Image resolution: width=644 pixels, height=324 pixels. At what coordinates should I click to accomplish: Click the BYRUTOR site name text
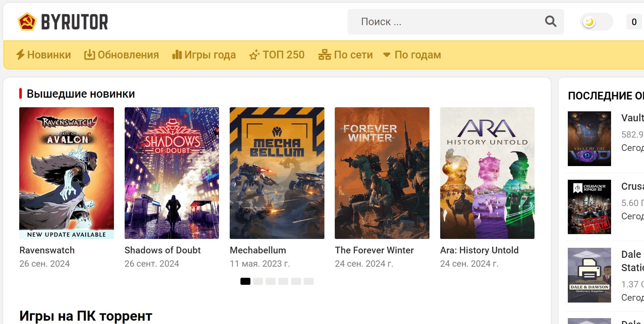tap(75, 22)
